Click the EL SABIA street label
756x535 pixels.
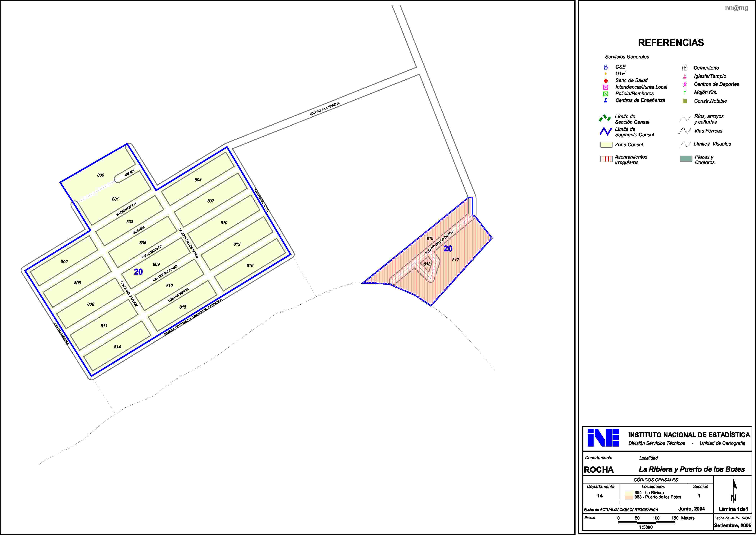tap(139, 230)
